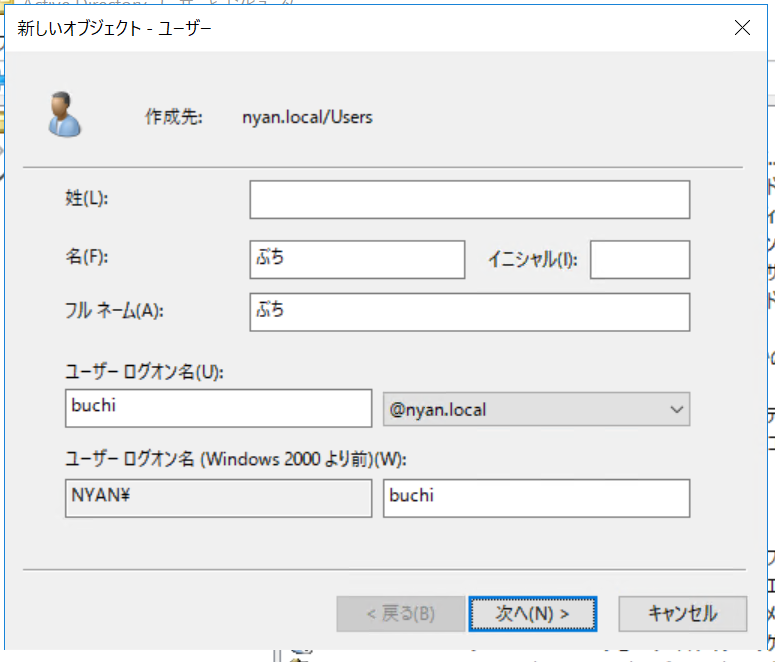Click the ユーザー ログオン名 (Windows 2000 より前) label

pyautogui.click(x=236, y=459)
